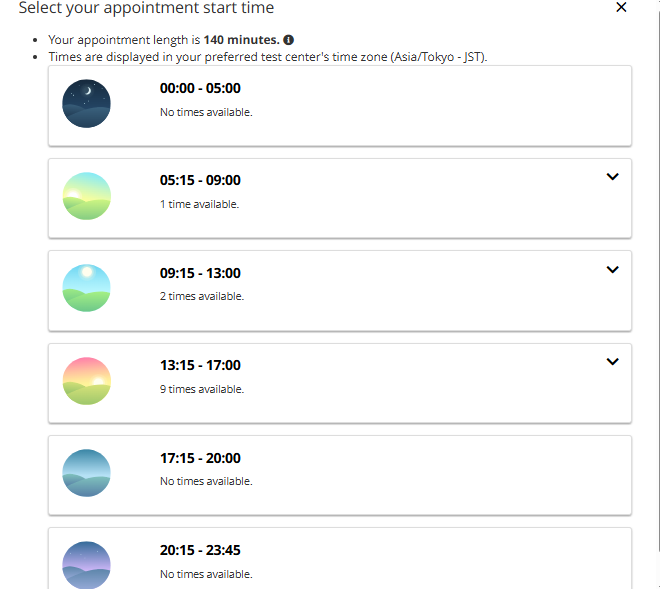Click the sunset icon for 13:15 - 17:00

[86, 381]
